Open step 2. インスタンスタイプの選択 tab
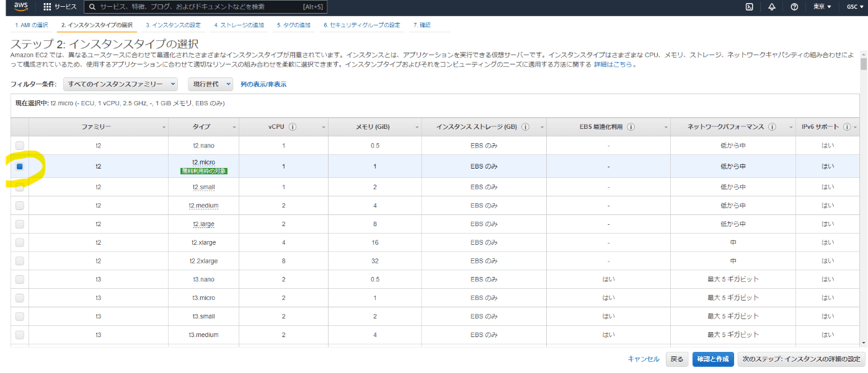 coord(97,25)
